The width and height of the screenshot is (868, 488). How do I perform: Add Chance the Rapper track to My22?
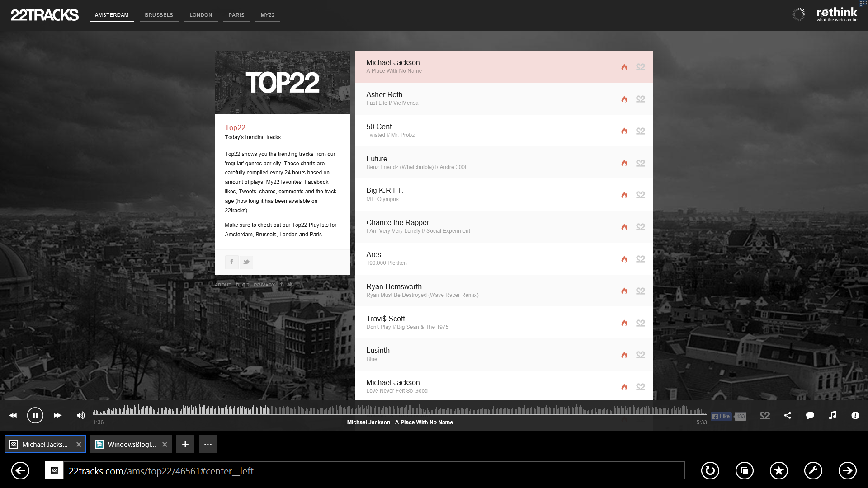click(x=641, y=227)
